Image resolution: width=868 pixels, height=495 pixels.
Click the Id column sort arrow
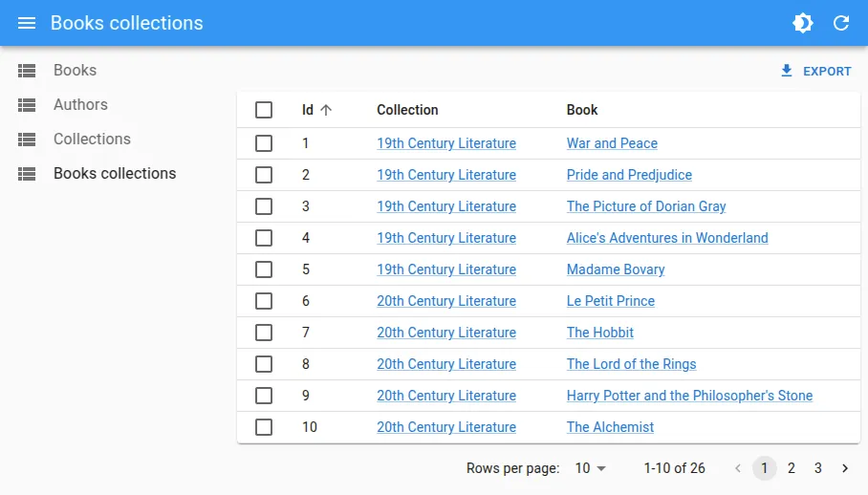coord(326,110)
